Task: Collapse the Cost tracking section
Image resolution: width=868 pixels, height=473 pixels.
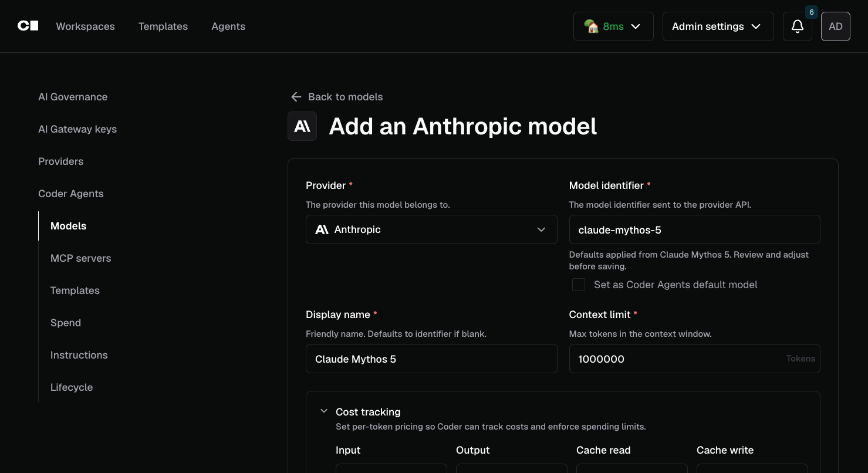Action: click(x=324, y=411)
